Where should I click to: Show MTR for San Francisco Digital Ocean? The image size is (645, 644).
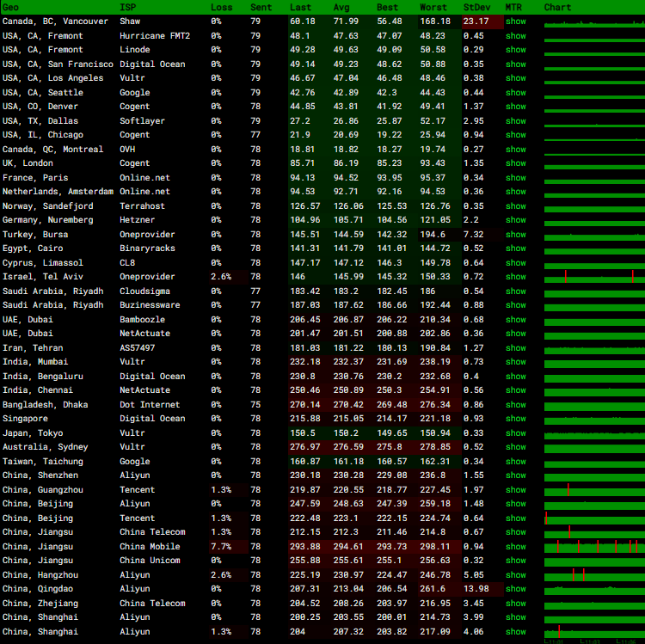(516, 64)
